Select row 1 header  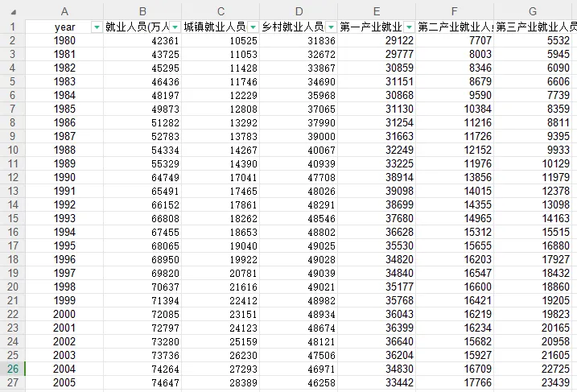(x=13, y=27)
